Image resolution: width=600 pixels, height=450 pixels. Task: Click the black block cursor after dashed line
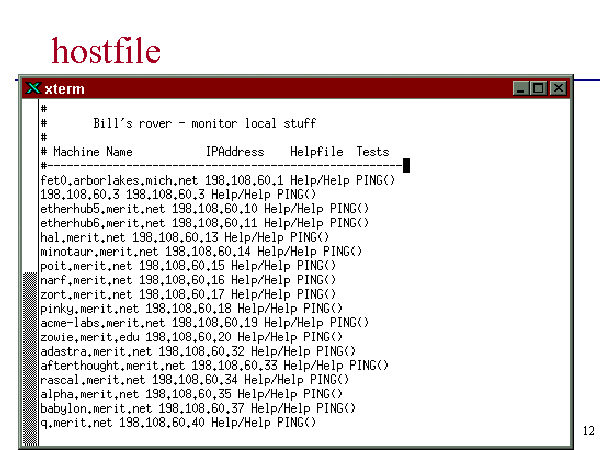click(407, 166)
